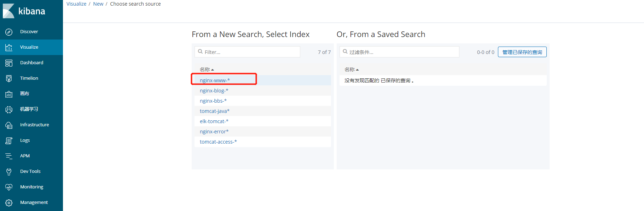
Task: Choose the tomcat-java* index
Action: pyautogui.click(x=215, y=111)
